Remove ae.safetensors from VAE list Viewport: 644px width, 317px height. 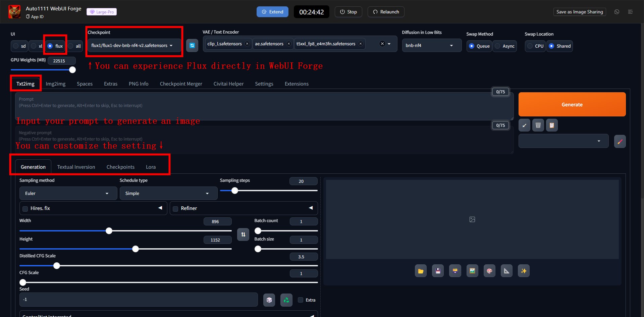(x=289, y=44)
